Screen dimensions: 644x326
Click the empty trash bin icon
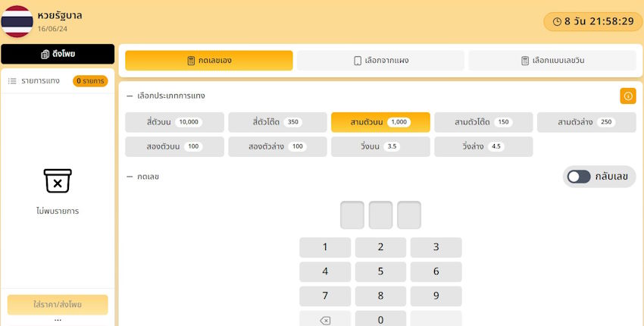click(58, 181)
